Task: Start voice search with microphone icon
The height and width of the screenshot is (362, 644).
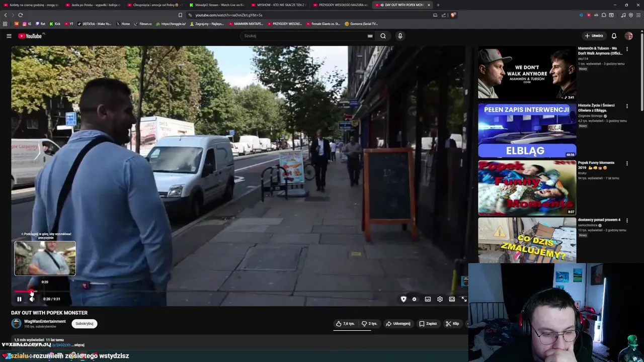Action: tap(400, 36)
